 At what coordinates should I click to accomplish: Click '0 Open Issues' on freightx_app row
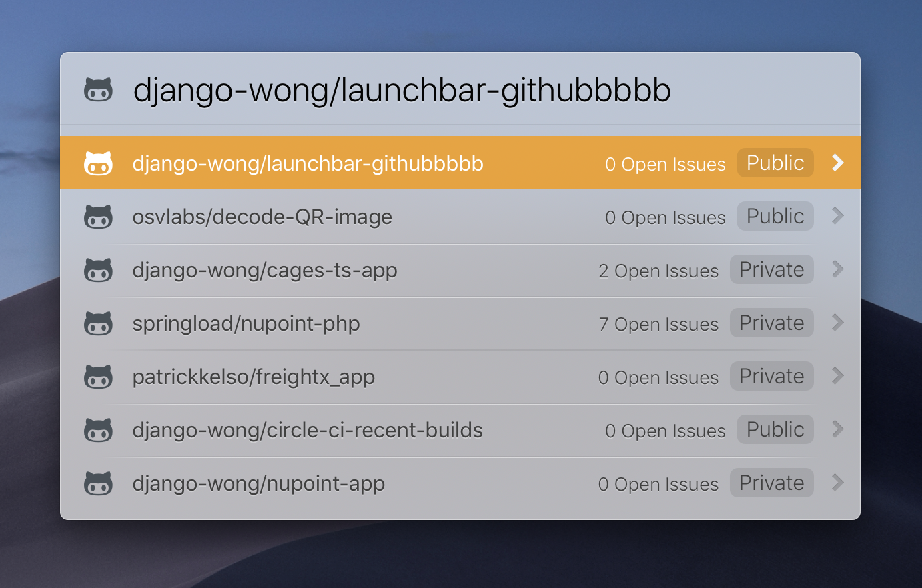[658, 377]
